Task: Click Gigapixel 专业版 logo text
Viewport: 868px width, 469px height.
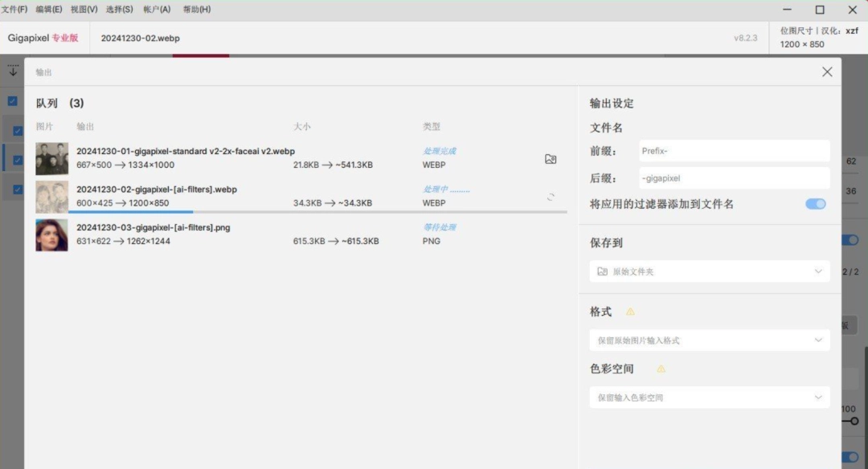Action: tap(43, 38)
